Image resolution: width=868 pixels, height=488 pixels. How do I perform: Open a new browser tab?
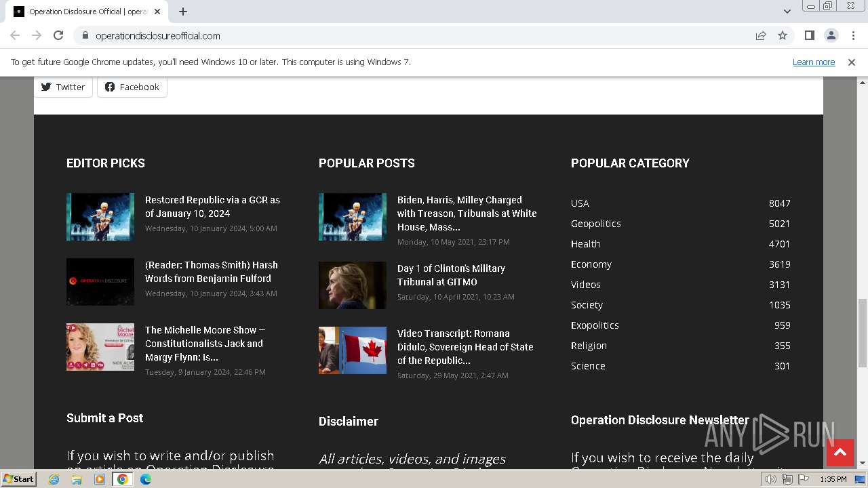tap(183, 12)
